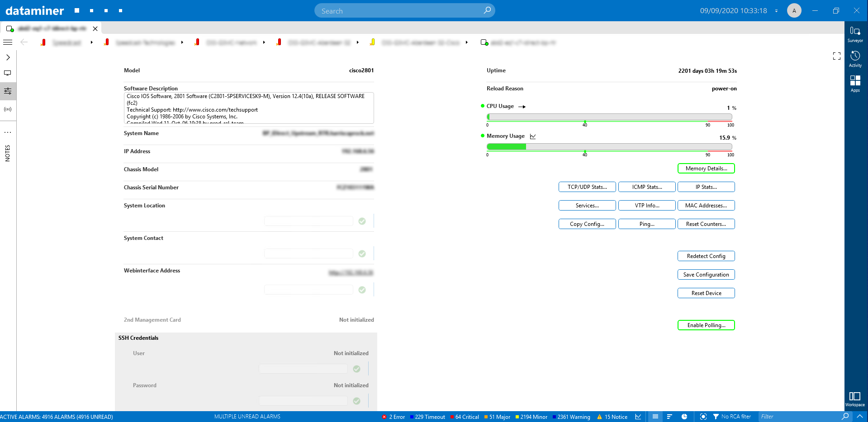This screenshot has height=422, width=868.
Task: Open the Apps panel
Action: click(x=855, y=84)
